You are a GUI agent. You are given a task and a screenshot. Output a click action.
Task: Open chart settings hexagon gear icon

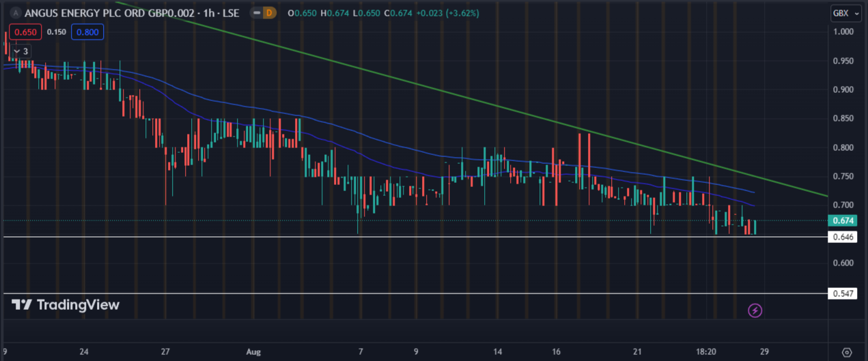point(847,352)
